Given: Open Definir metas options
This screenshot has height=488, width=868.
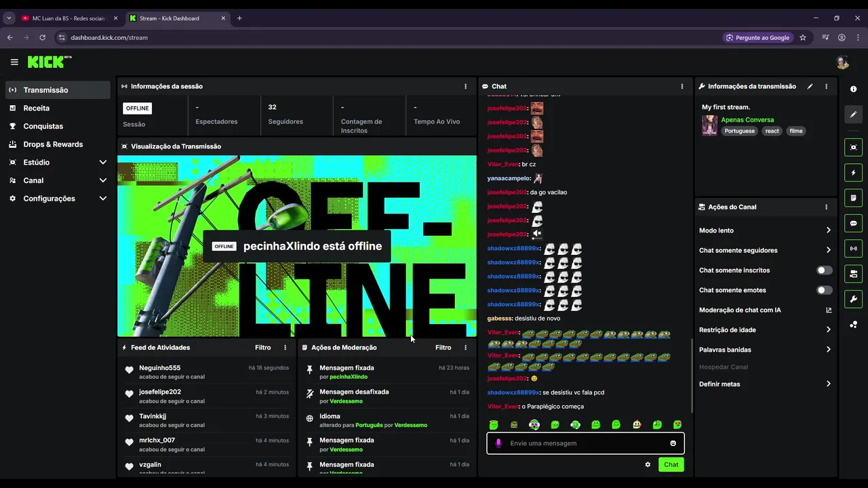Looking at the screenshot, I should pyautogui.click(x=765, y=384).
